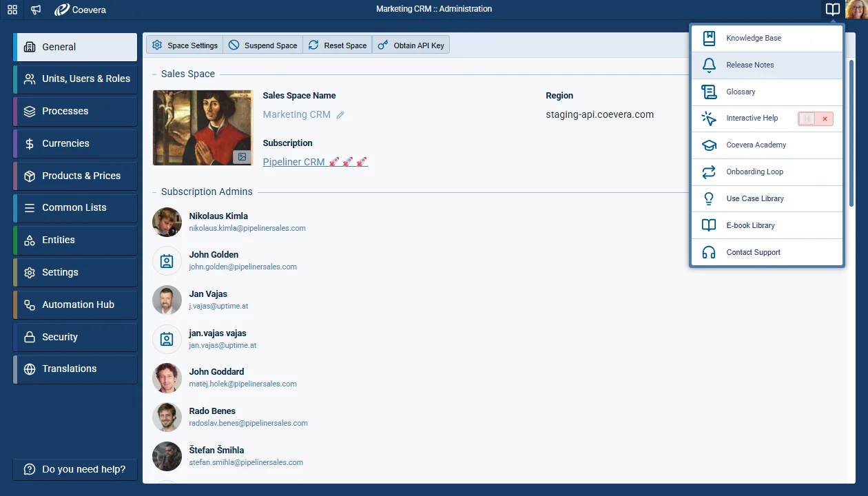Open Glossary menu entry
This screenshot has width=868, height=496.
coord(767,92)
